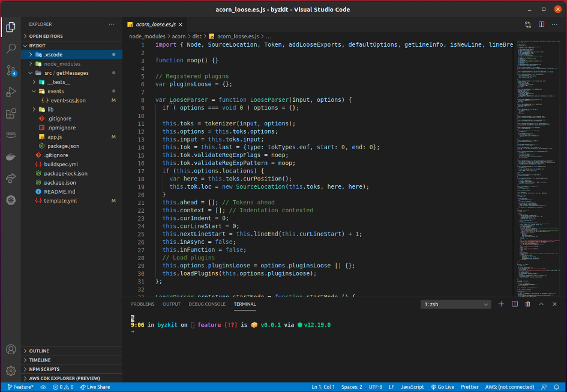This screenshot has height=392, width=567.
Task: Create a new terminal with plus icon
Action: point(501,304)
